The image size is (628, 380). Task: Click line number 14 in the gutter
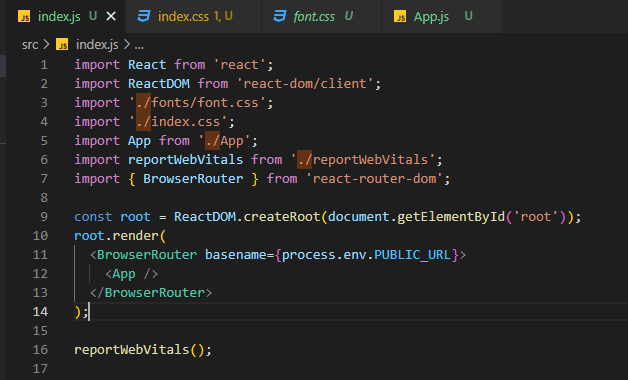pyautogui.click(x=40, y=312)
